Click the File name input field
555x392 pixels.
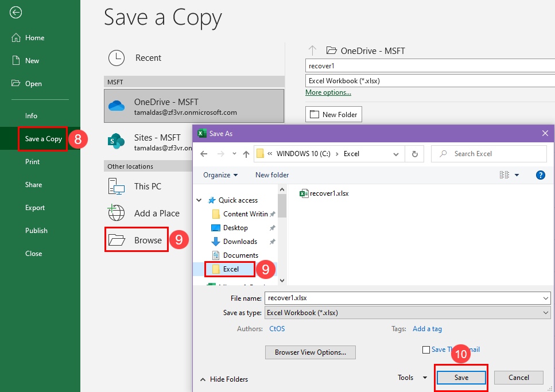[x=403, y=298]
